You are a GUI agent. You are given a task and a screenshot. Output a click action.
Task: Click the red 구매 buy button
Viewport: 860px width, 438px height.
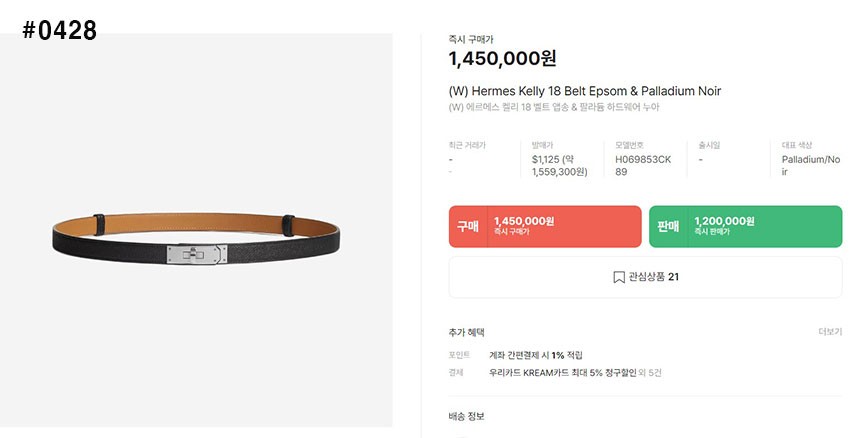tap(545, 226)
